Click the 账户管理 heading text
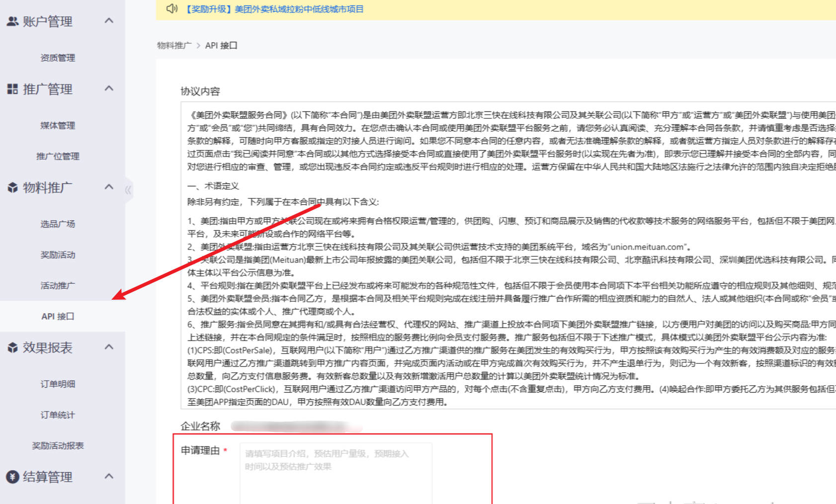This screenshot has height=504, width=836. coord(48,21)
